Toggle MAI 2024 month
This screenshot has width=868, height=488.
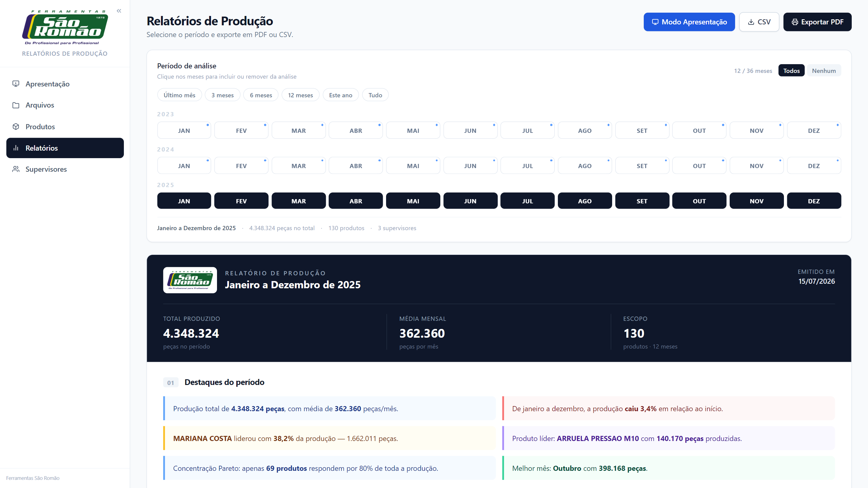pyautogui.click(x=413, y=166)
